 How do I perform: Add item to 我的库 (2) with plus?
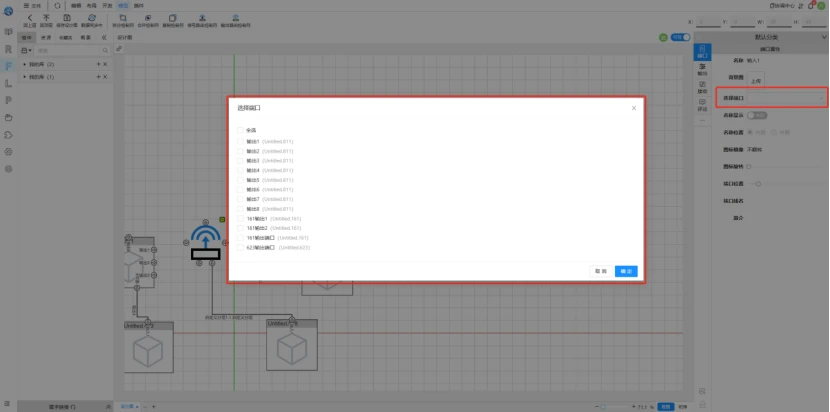coord(98,64)
